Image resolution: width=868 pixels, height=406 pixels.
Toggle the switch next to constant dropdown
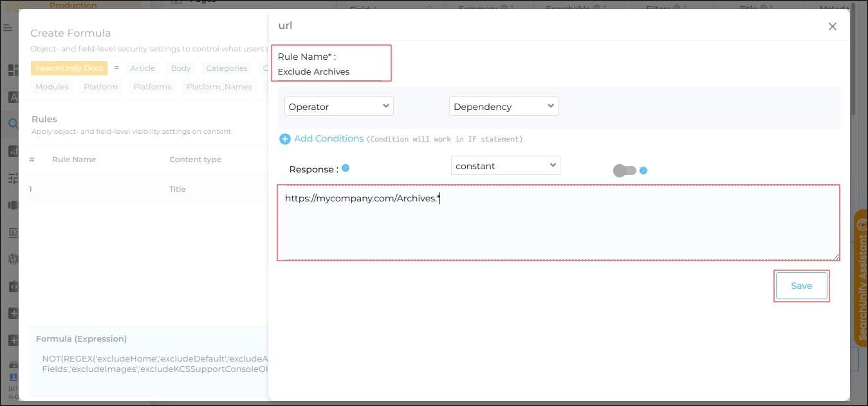tap(624, 171)
